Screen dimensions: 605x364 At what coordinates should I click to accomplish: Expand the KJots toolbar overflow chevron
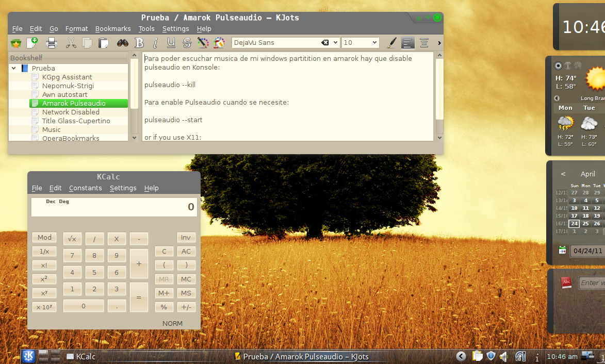[439, 43]
